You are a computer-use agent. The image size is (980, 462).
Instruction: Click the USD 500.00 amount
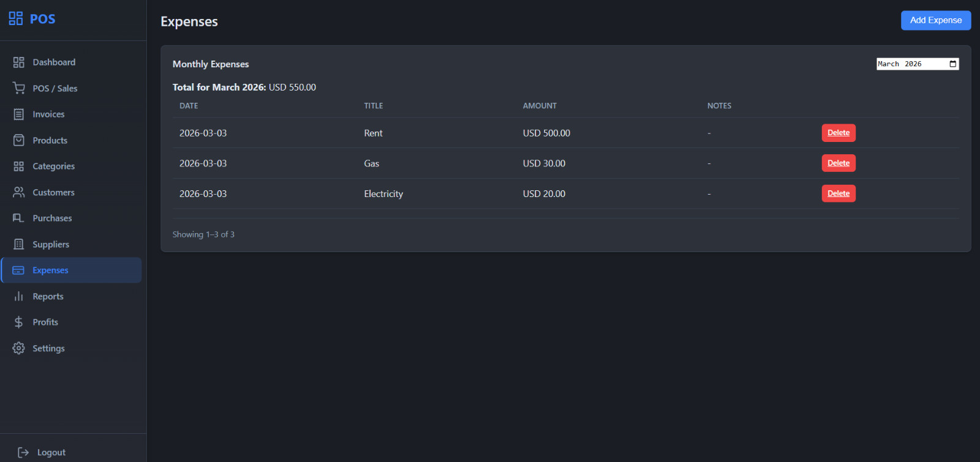tap(546, 133)
